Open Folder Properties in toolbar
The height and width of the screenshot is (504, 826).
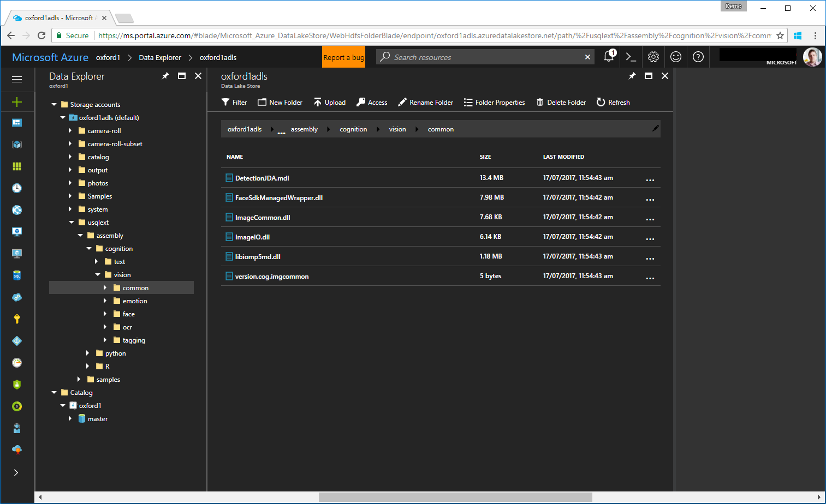tap(494, 102)
